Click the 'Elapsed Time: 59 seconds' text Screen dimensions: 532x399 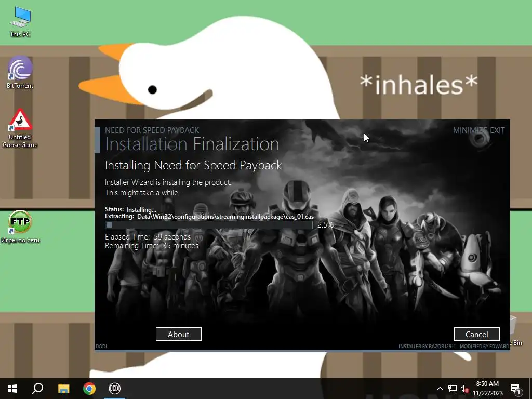click(x=148, y=237)
